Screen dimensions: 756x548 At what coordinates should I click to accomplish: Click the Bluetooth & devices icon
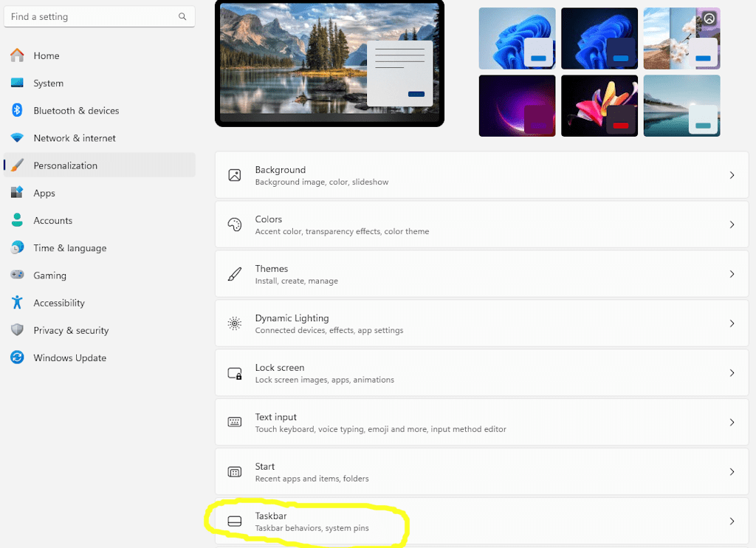pos(16,110)
